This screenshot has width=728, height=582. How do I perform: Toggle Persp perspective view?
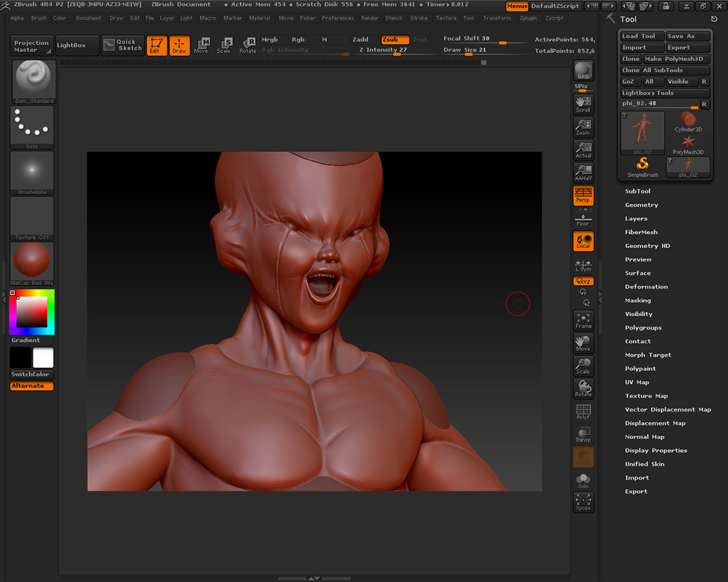click(583, 195)
